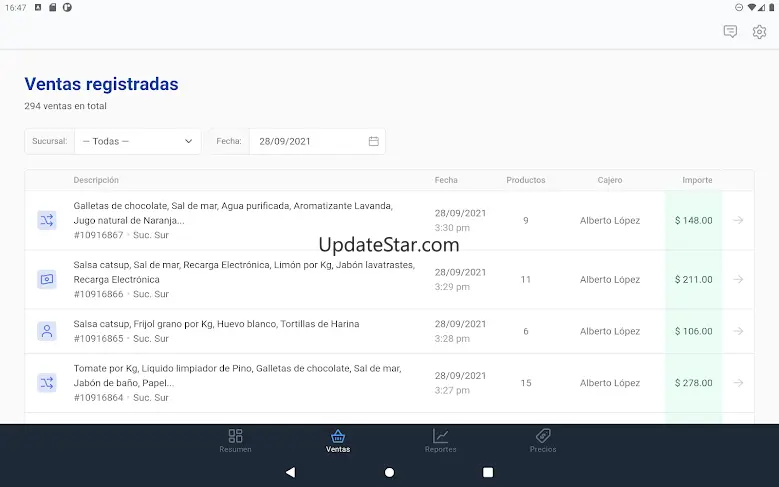
Task: Switch to the Resumen tab
Action: [235, 441]
